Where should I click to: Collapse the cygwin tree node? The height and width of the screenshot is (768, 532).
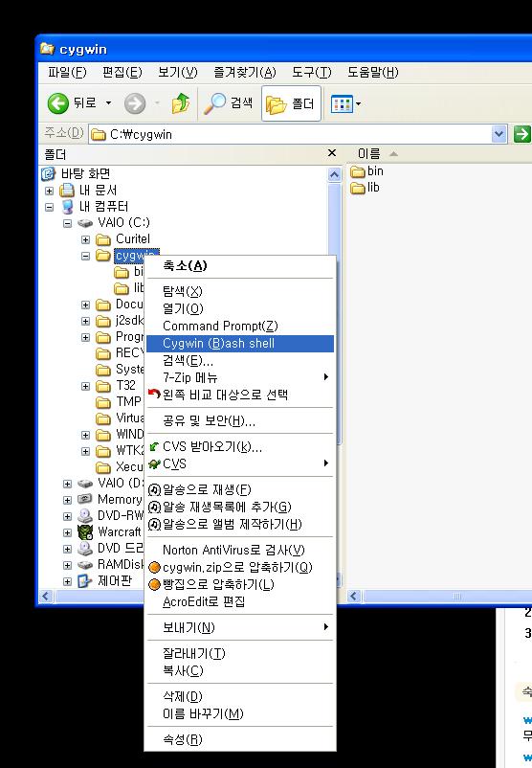(86, 256)
